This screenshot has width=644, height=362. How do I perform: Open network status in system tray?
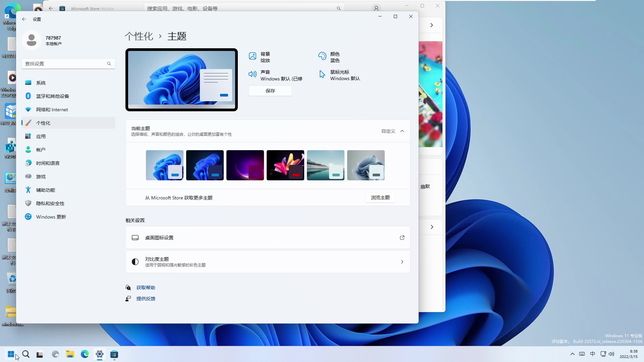coord(603,354)
